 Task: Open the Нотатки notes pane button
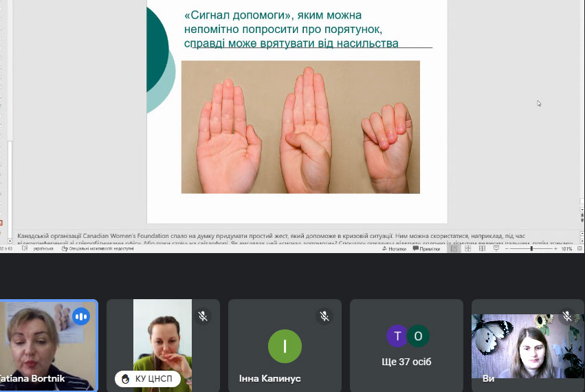coord(394,249)
